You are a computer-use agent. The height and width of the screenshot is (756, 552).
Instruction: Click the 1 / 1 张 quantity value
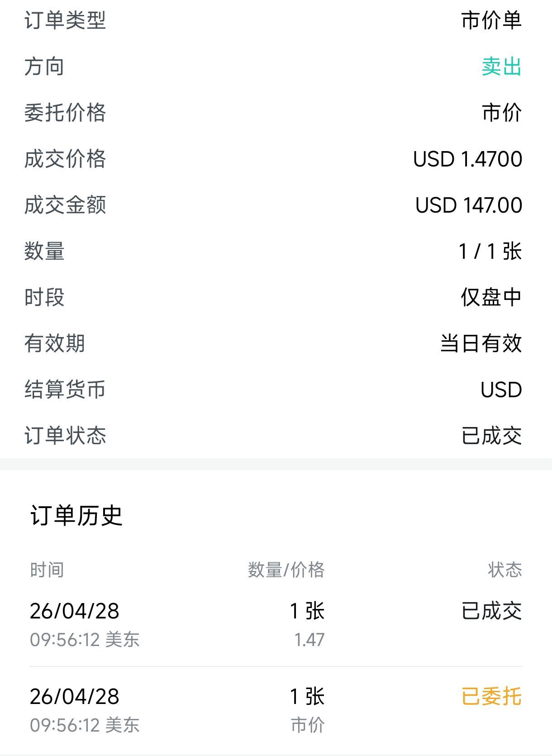click(490, 252)
